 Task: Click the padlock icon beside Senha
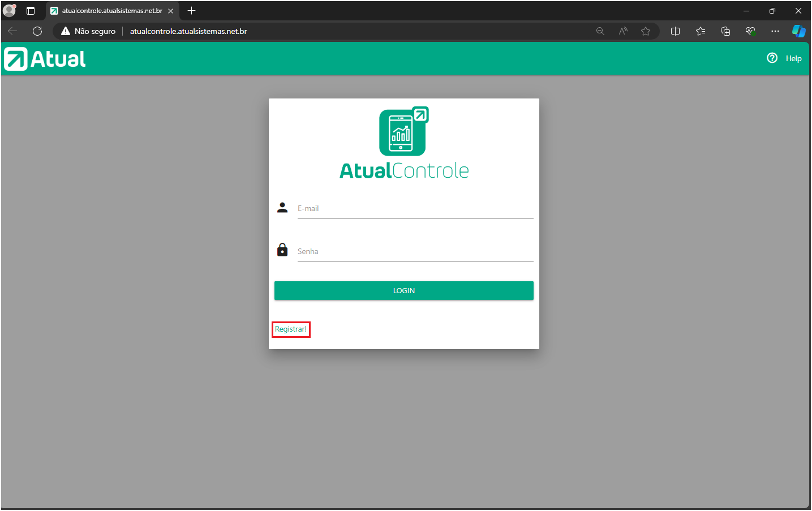(282, 250)
